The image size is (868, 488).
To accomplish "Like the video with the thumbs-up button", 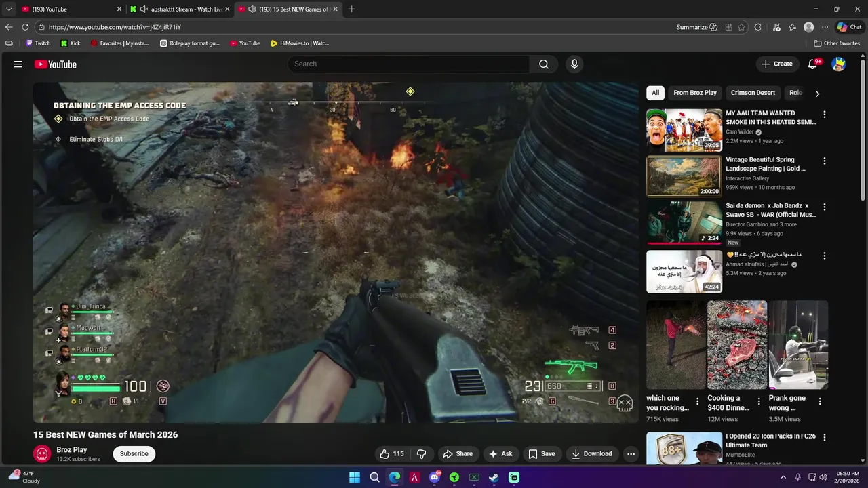I will [392, 454].
